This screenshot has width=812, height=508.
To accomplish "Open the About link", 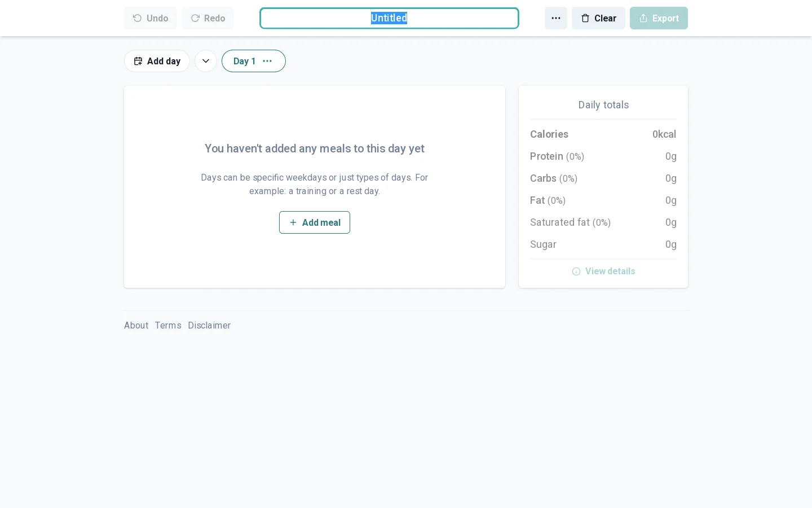I will point(136,326).
